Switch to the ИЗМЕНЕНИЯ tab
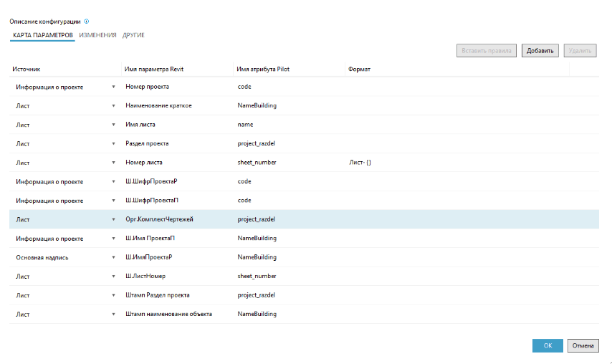Viewport: 612px width, 364px height. coord(97,35)
